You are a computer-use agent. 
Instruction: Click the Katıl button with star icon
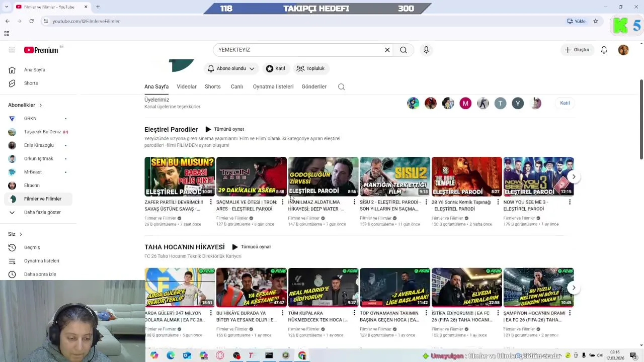click(276, 68)
